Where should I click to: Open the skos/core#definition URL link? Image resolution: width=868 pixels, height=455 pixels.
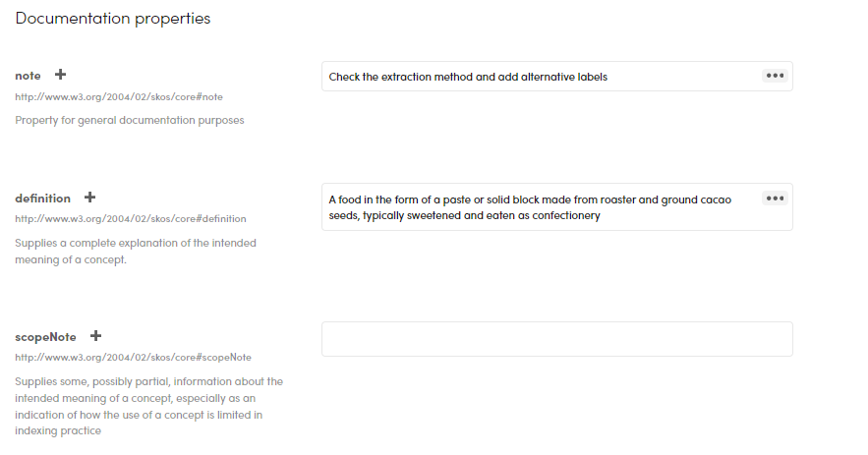click(130, 219)
